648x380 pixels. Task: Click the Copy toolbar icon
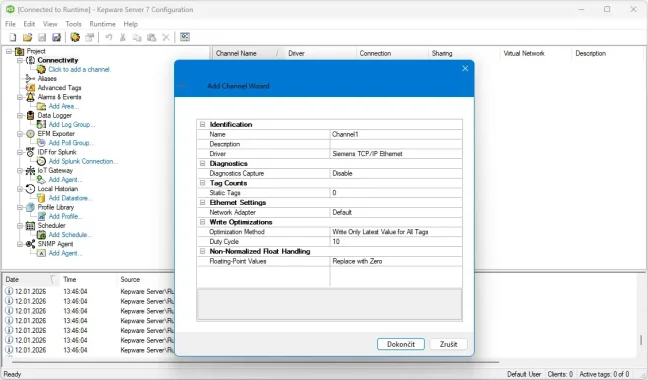coord(137,38)
